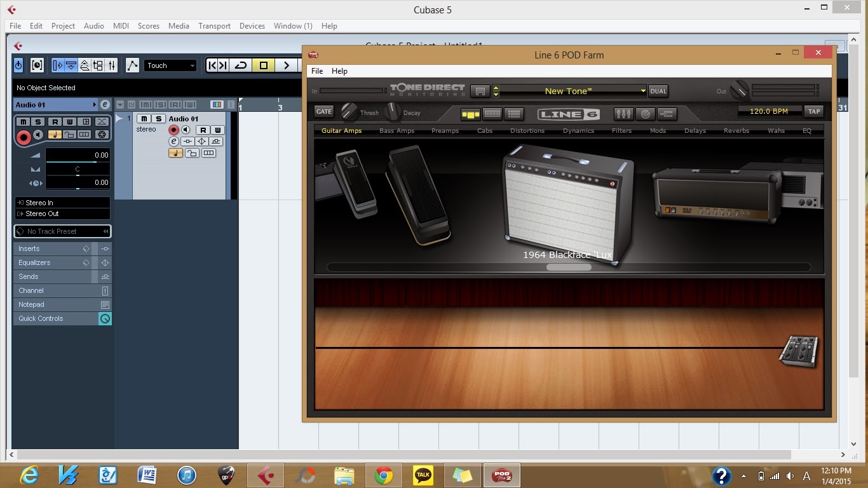Click the inspector Freeze snowflake icon
The height and width of the screenshot is (488, 868).
coord(102,135)
